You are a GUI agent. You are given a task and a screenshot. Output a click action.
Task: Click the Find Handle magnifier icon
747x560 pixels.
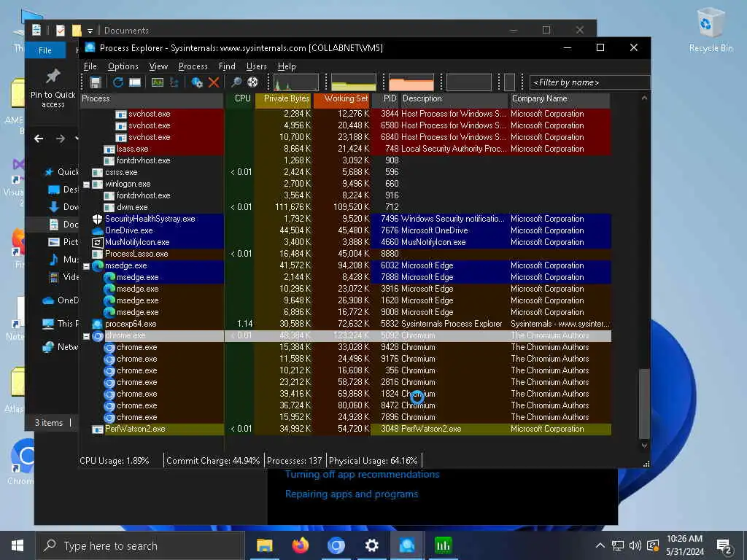(236, 82)
